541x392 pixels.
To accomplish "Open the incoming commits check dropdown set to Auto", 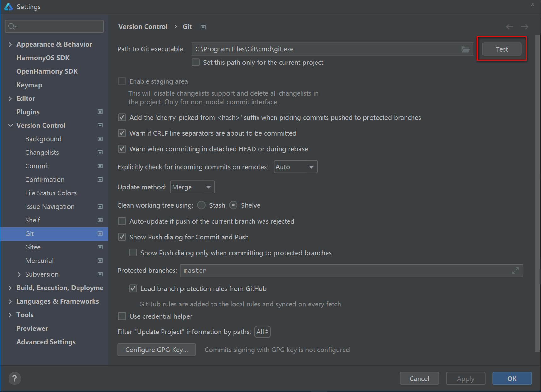I will coord(295,167).
